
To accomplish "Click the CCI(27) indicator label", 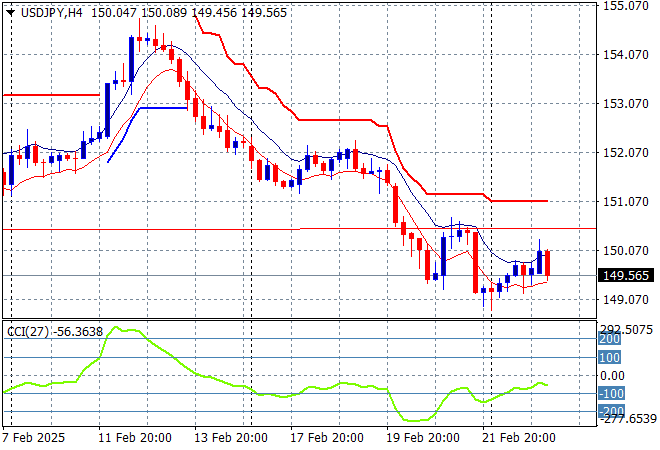I will (x=28, y=329).
